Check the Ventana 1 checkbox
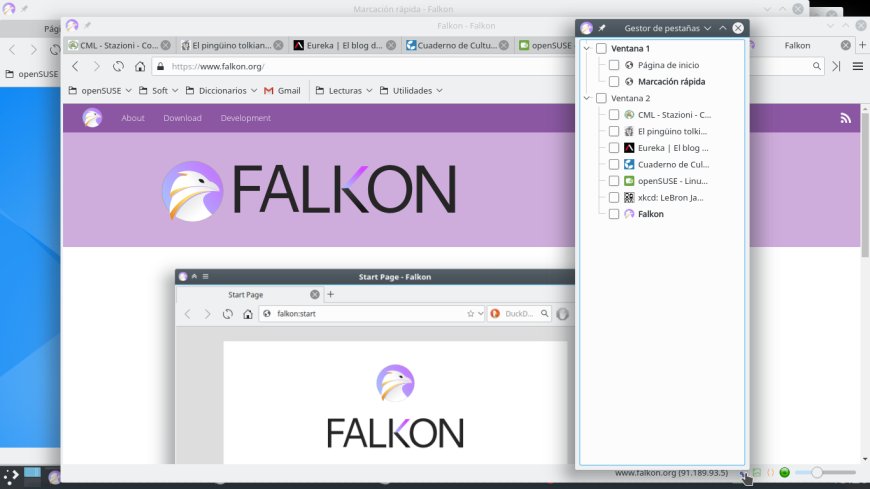 click(x=601, y=49)
